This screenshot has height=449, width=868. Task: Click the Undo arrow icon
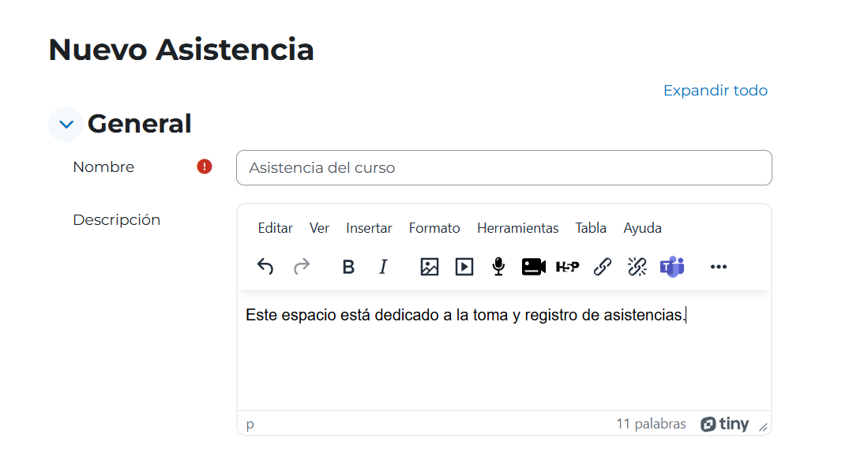[x=265, y=267]
